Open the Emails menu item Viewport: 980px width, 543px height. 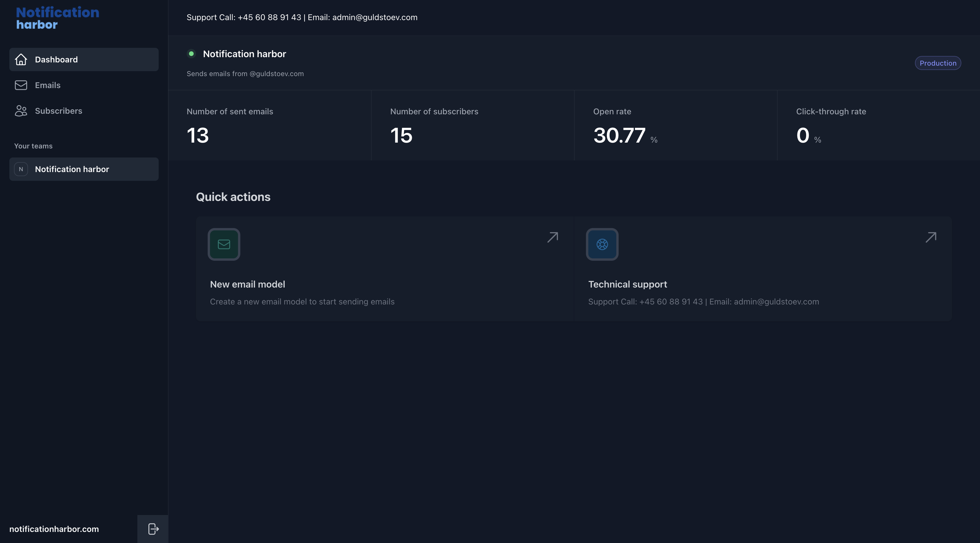[48, 85]
